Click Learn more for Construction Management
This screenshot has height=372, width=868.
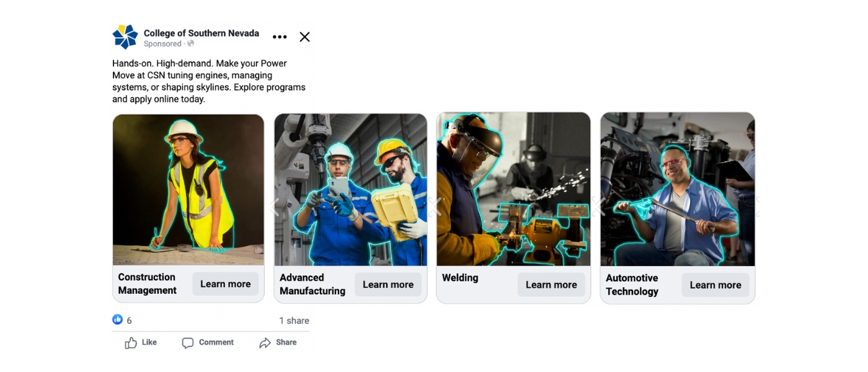226,284
